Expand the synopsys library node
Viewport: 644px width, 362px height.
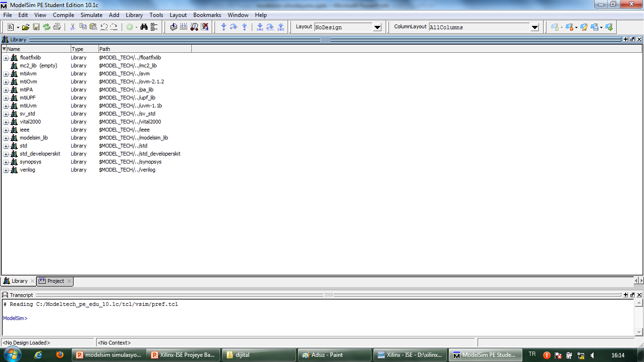[x=6, y=162]
